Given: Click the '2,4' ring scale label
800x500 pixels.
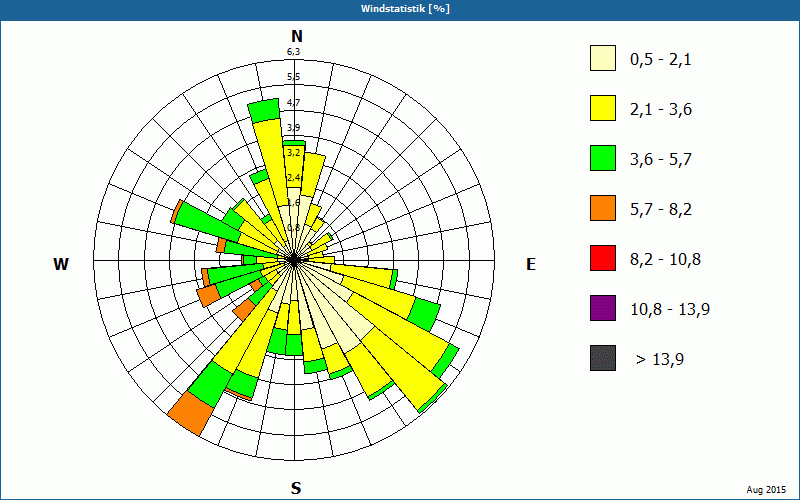Looking at the screenshot, I should tap(293, 178).
